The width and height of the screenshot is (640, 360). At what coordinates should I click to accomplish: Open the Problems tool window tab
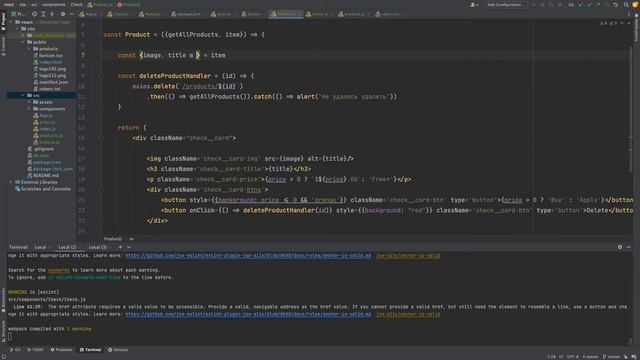61,350
